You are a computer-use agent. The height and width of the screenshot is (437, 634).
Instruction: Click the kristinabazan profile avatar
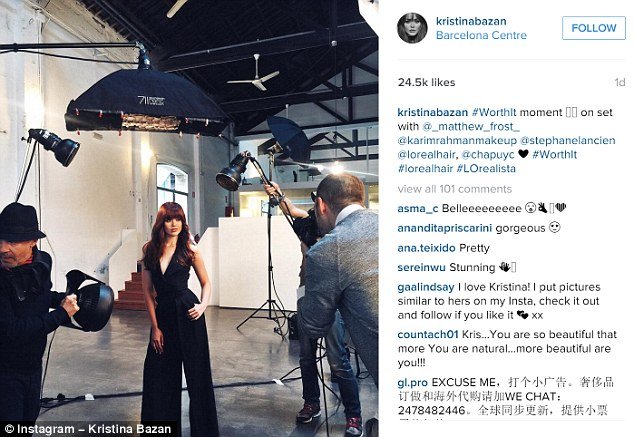(x=412, y=28)
